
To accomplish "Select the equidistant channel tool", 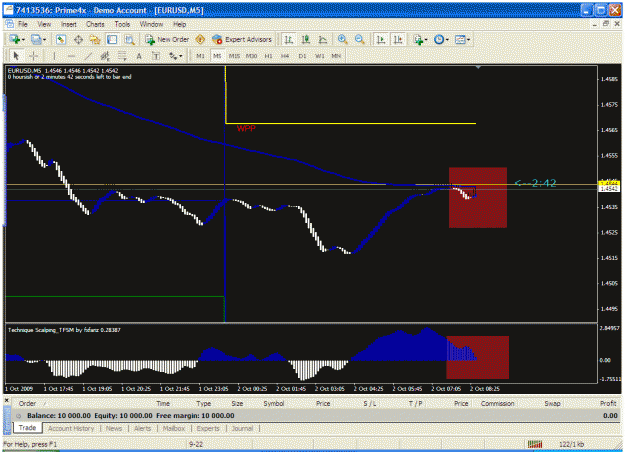I will pos(105,56).
